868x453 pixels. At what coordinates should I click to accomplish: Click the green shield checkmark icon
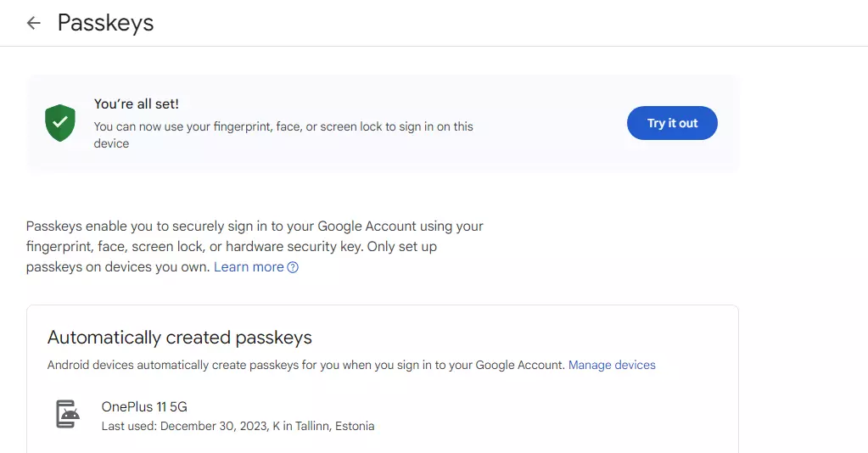(x=60, y=124)
